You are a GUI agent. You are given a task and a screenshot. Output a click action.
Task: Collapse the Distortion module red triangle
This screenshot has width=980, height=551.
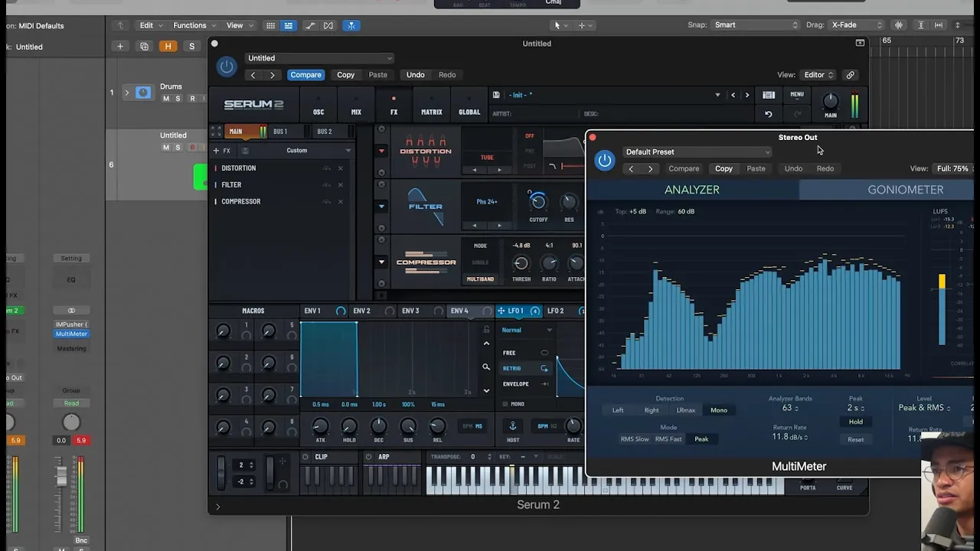381,151
